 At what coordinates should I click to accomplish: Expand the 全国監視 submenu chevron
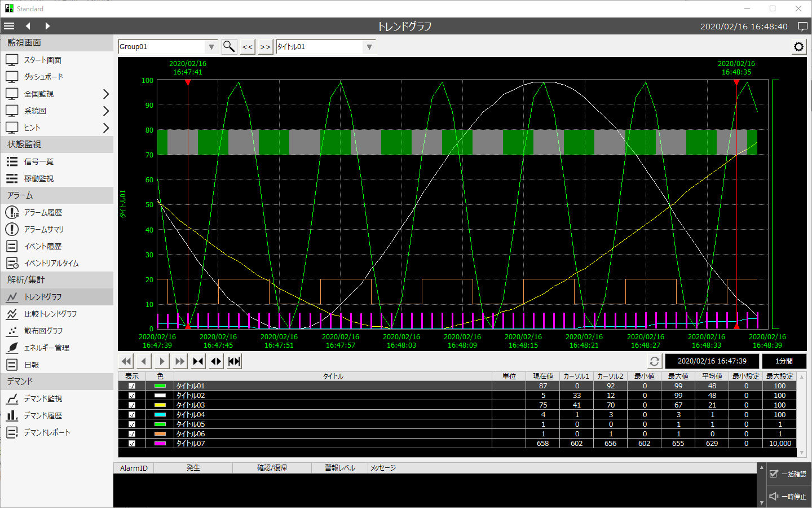coord(105,94)
